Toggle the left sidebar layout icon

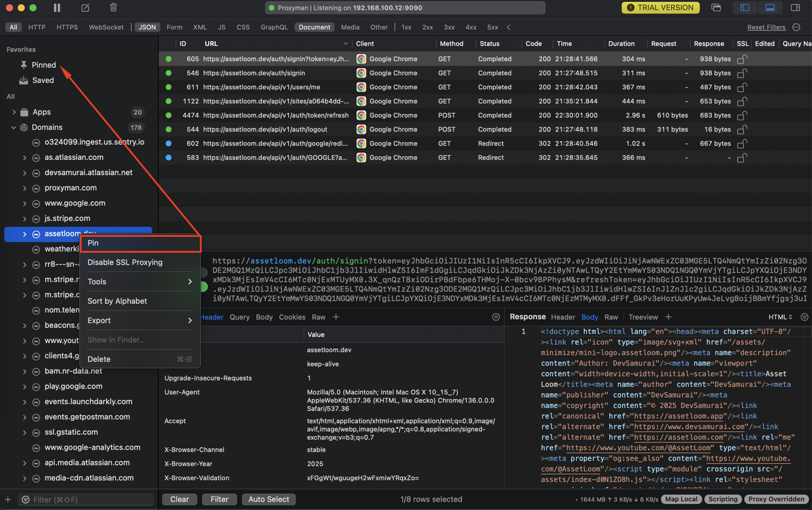[x=745, y=8]
